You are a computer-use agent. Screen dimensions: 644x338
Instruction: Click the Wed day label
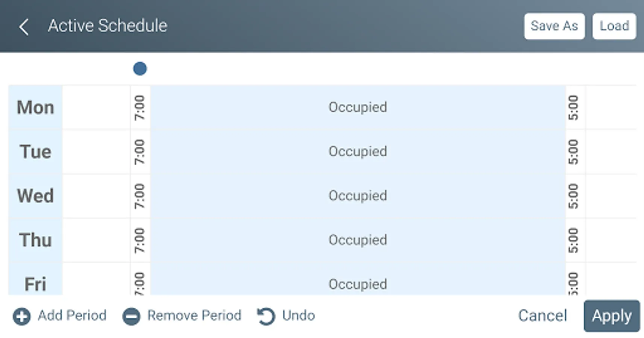[35, 196]
